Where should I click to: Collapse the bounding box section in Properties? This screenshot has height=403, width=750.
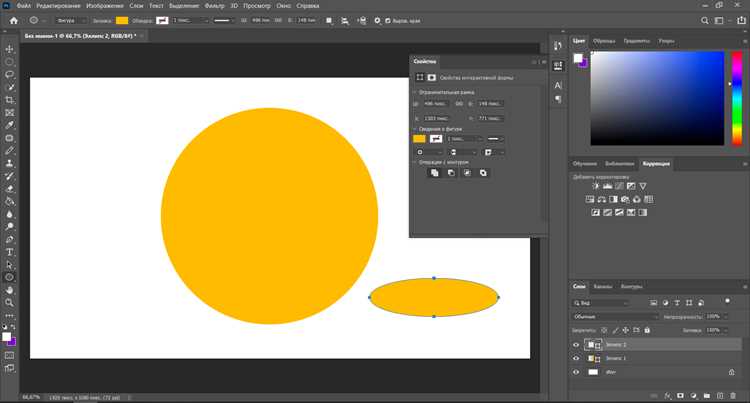pos(415,92)
